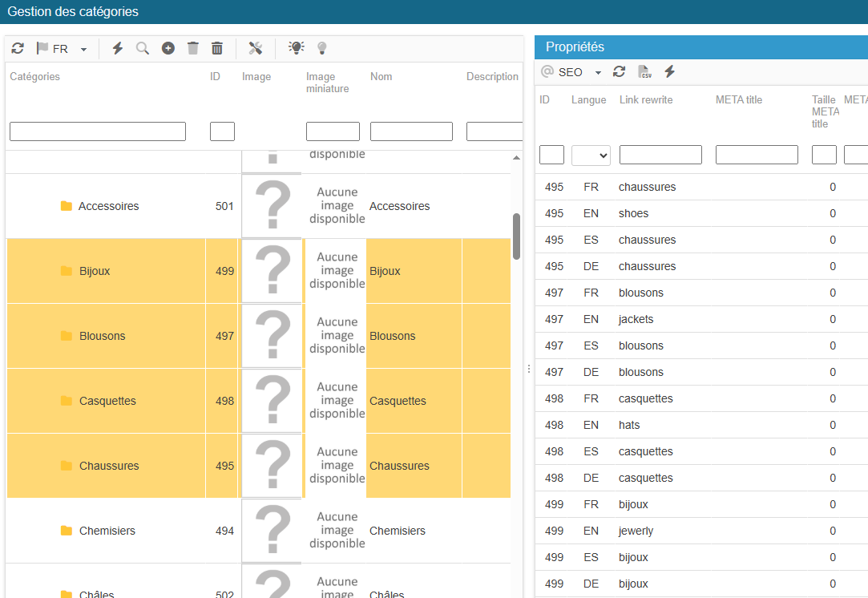Image resolution: width=868 pixels, height=598 pixels.
Task: Click the ID cell 494
Action: (224, 531)
